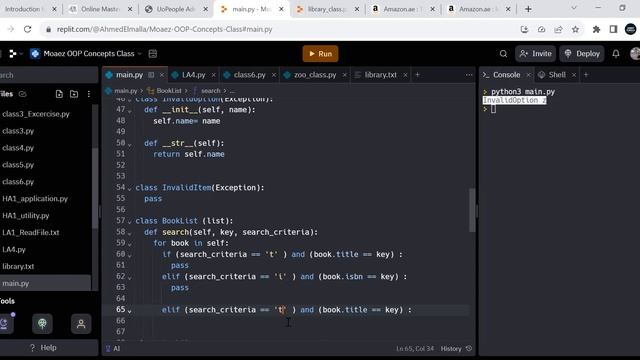640x360 pixels.
Task: Open class5.py in the file tree
Action: pyautogui.click(x=18, y=165)
